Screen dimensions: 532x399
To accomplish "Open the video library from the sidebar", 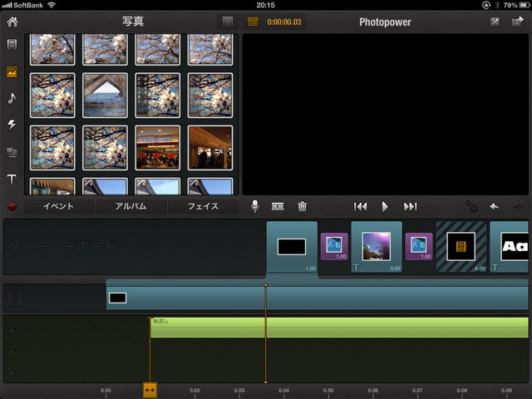I will click(x=12, y=44).
